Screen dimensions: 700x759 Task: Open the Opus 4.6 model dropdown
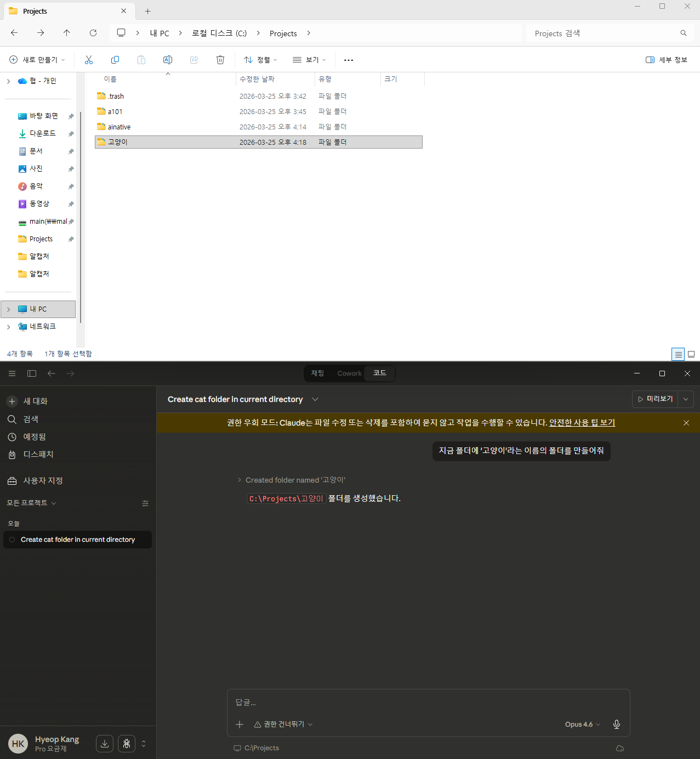(582, 724)
